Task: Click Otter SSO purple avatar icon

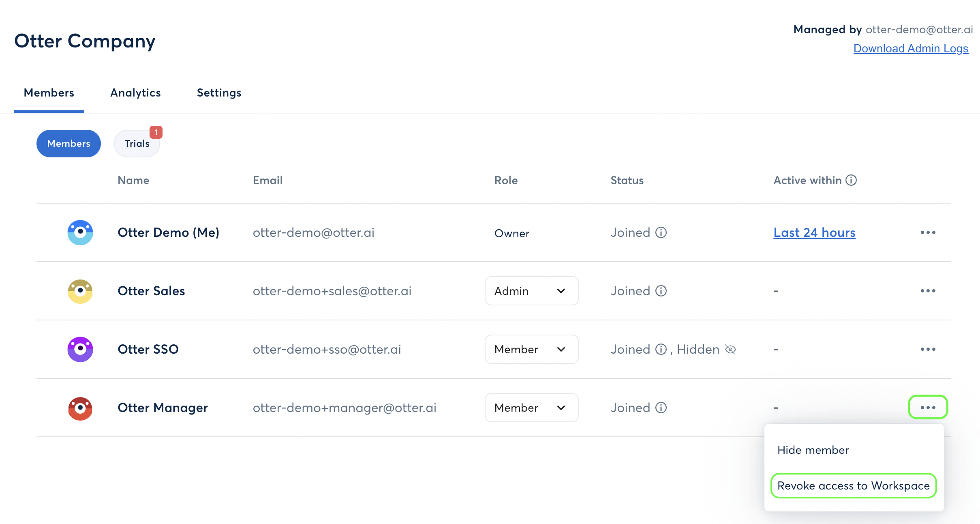Action: [x=80, y=349]
